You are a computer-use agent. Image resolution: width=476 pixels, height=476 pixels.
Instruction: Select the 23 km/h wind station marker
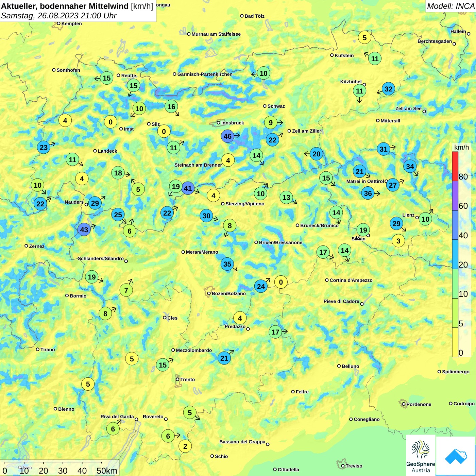tap(44, 147)
